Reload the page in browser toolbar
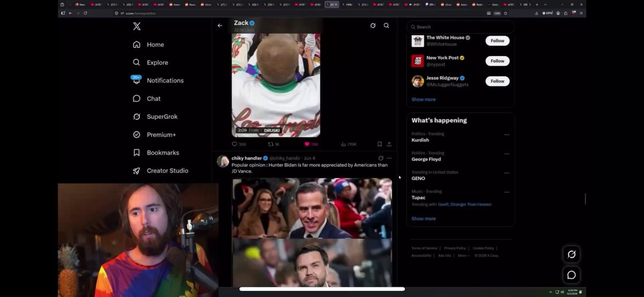This screenshot has width=644, height=297. 85,13
